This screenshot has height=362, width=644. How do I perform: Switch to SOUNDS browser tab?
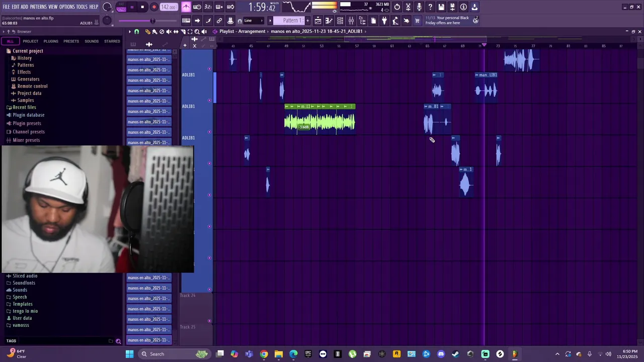point(92,41)
